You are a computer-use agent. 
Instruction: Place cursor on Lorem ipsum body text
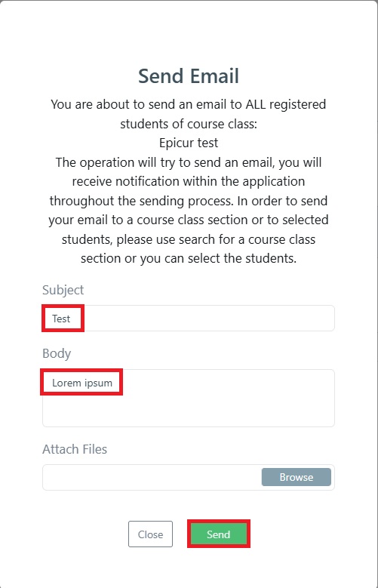(82, 383)
